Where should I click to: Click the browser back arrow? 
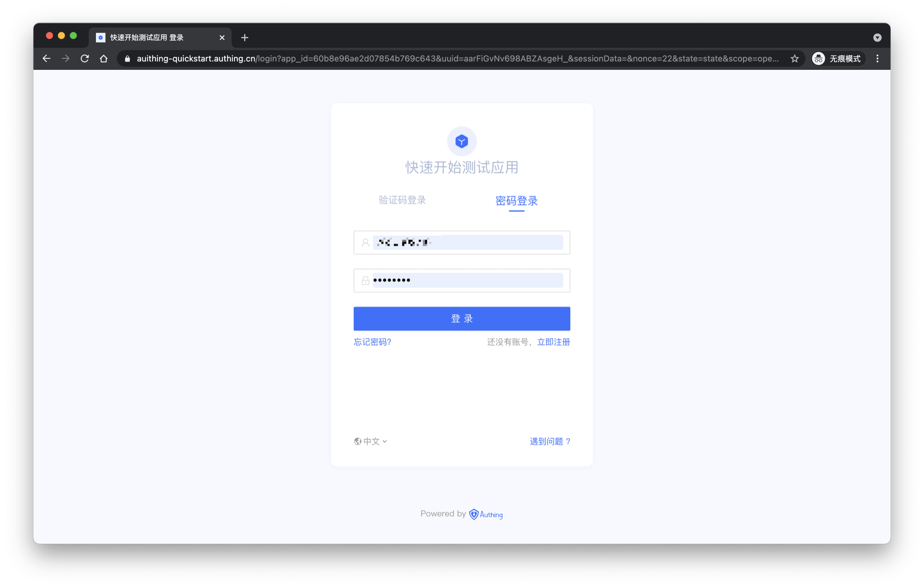pyautogui.click(x=47, y=59)
